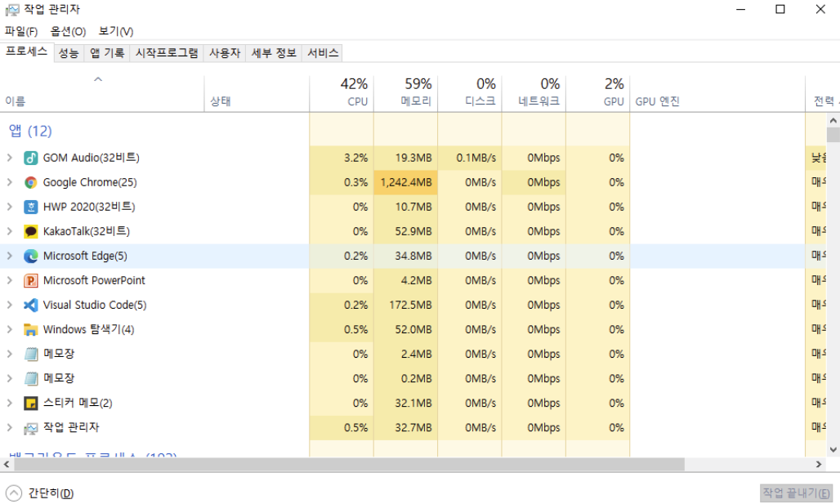Screen dimensions: 840x504
Task: Open the 보기(V) menu
Action: [116, 32]
